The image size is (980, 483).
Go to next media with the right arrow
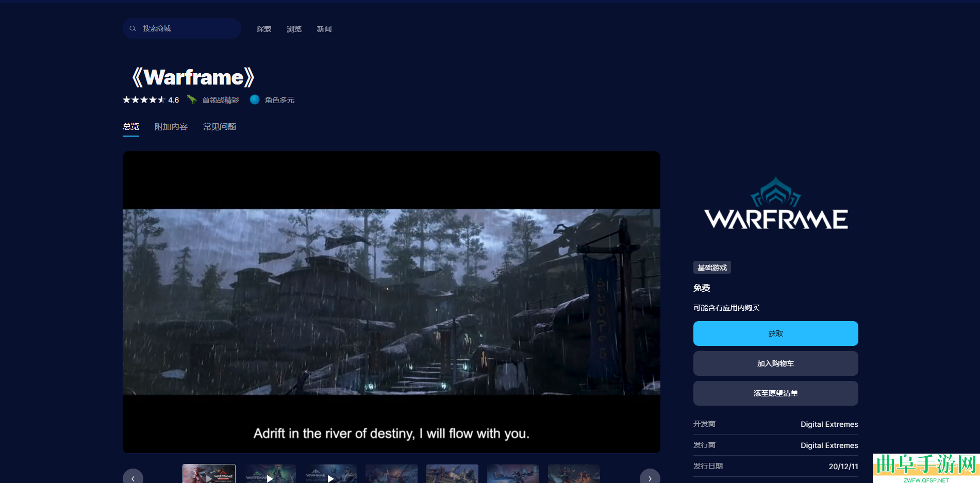pos(650,477)
